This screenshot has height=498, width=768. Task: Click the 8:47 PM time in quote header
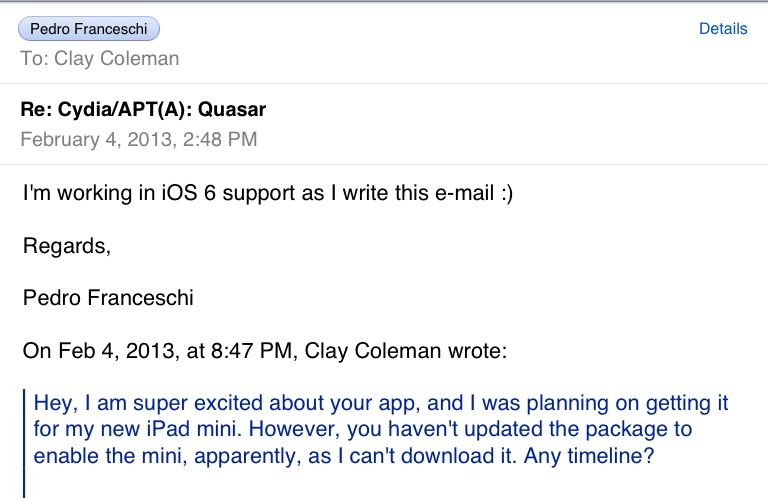tap(252, 351)
